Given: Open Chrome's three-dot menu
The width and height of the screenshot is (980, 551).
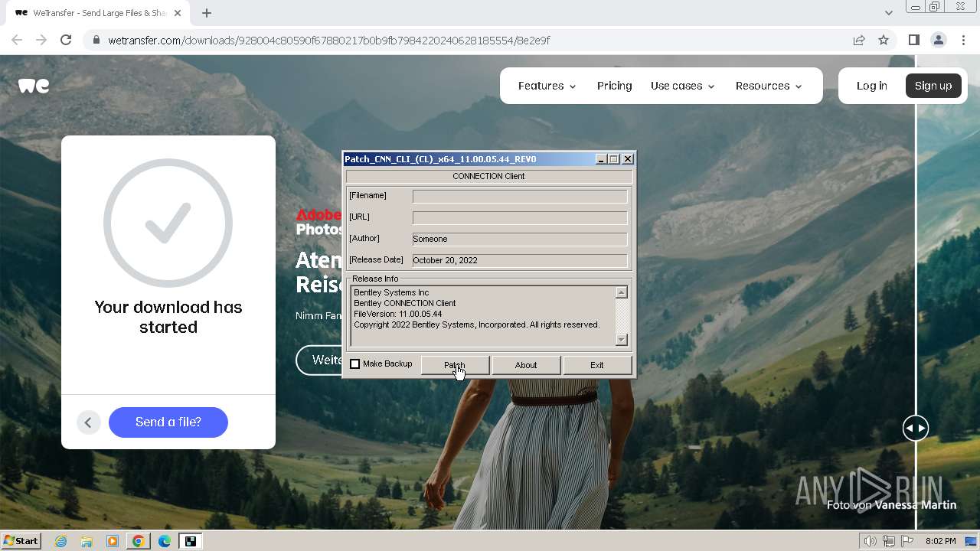Looking at the screenshot, I should [x=963, y=40].
